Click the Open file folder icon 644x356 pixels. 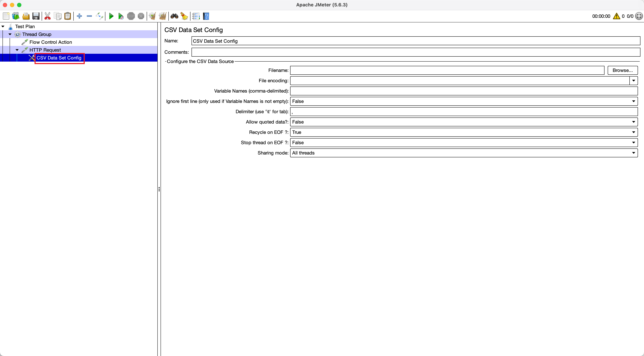click(x=26, y=16)
